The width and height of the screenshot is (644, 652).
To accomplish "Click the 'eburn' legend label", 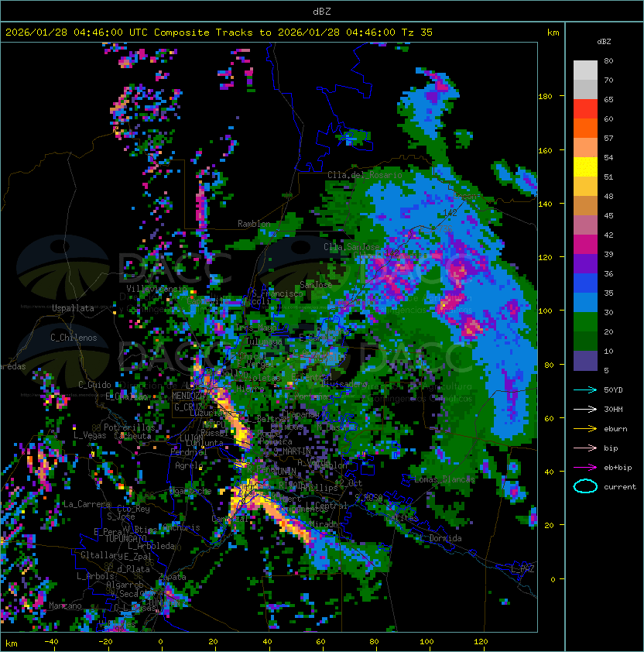I will point(615,429).
